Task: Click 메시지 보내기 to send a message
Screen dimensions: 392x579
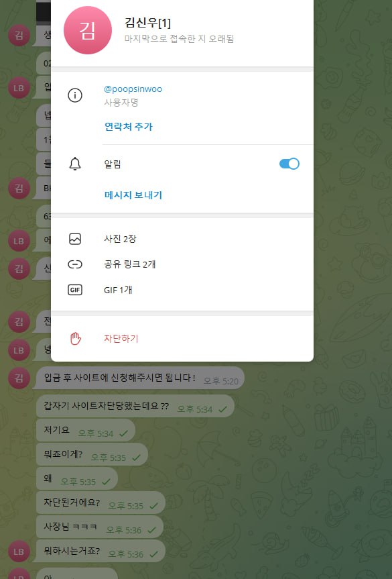Action: [x=133, y=195]
